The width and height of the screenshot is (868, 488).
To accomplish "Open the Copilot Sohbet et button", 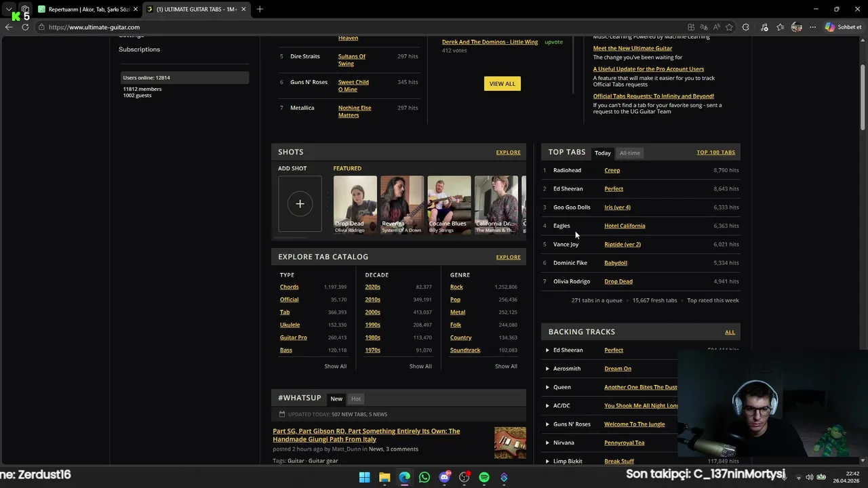I will click(844, 27).
